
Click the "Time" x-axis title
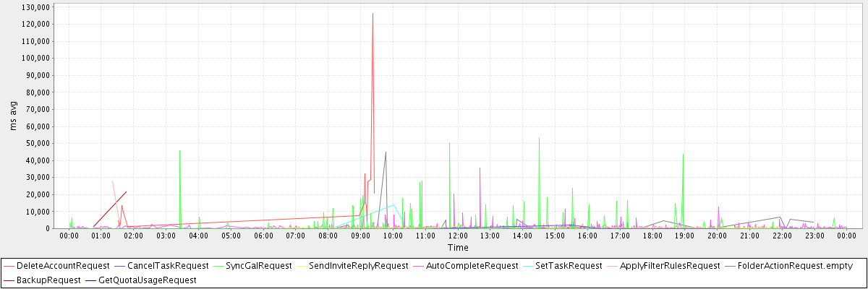[457, 248]
